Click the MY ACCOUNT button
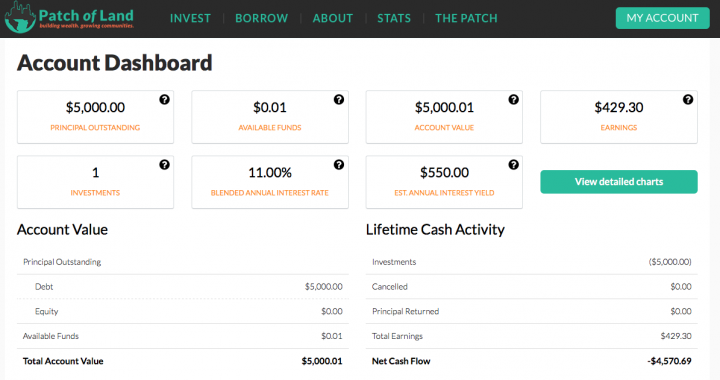This screenshot has width=720, height=380. pyautogui.click(x=662, y=18)
